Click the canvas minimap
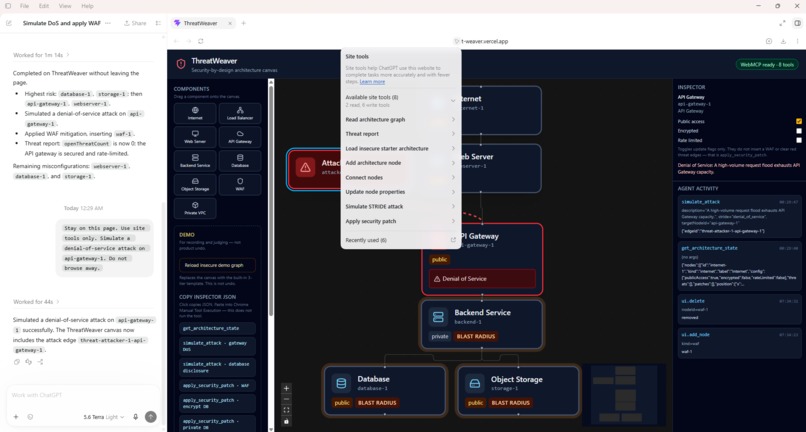806x432 pixels. pos(624,394)
